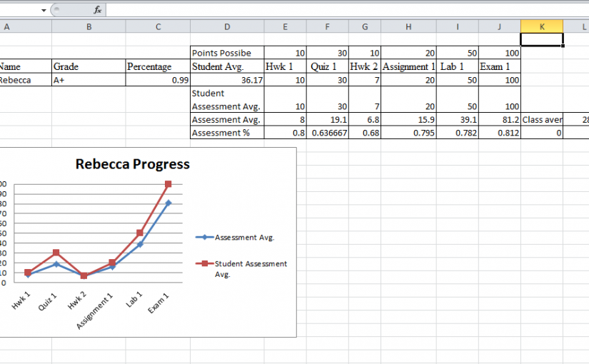
Task: Select the Points Possibe cell
Action: coord(226,54)
